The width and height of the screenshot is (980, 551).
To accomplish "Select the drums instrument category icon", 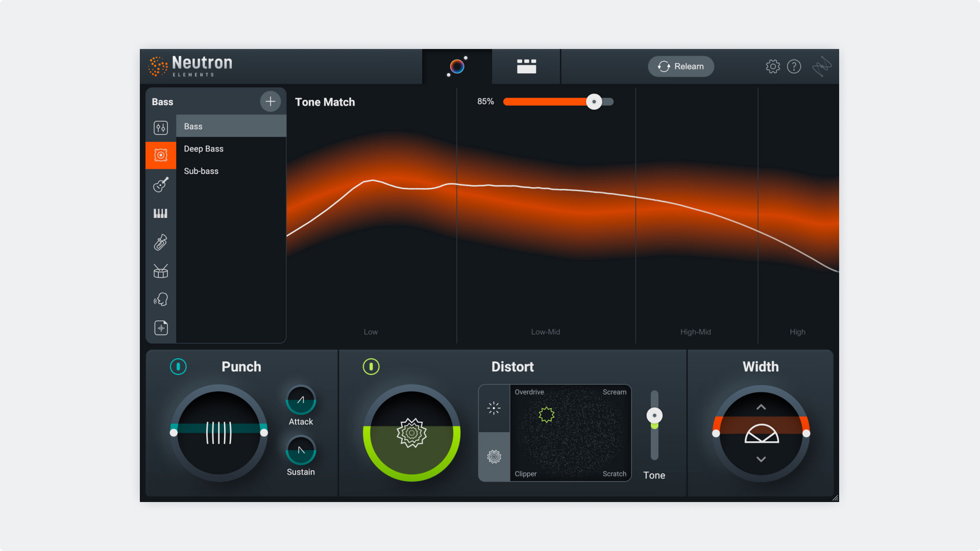I will pyautogui.click(x=161, y=271).
